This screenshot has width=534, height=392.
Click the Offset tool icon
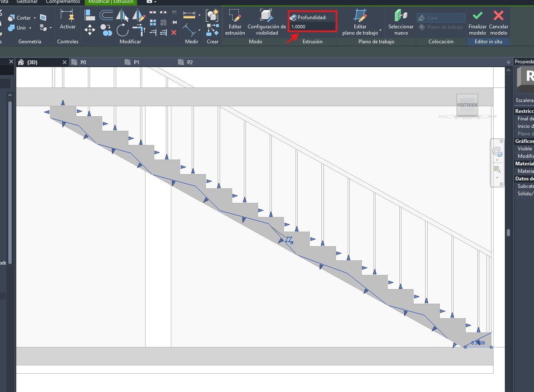pyautogui.click(x=106, y=15)
